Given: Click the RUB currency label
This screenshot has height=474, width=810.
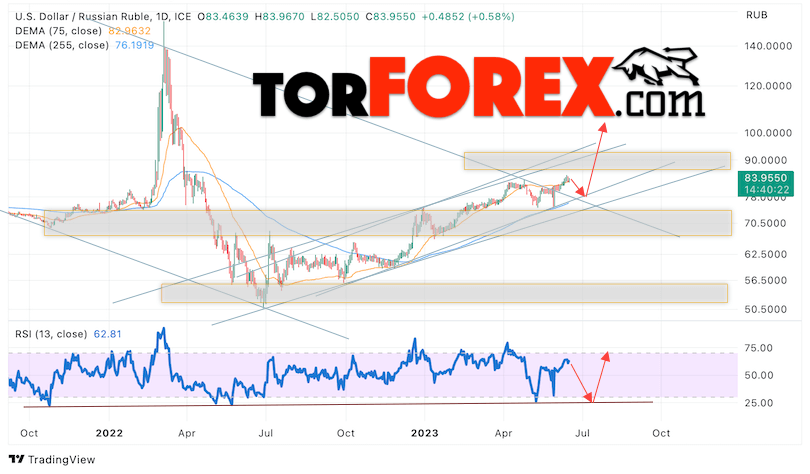Looking at the screenshot, I should (757, 15).
